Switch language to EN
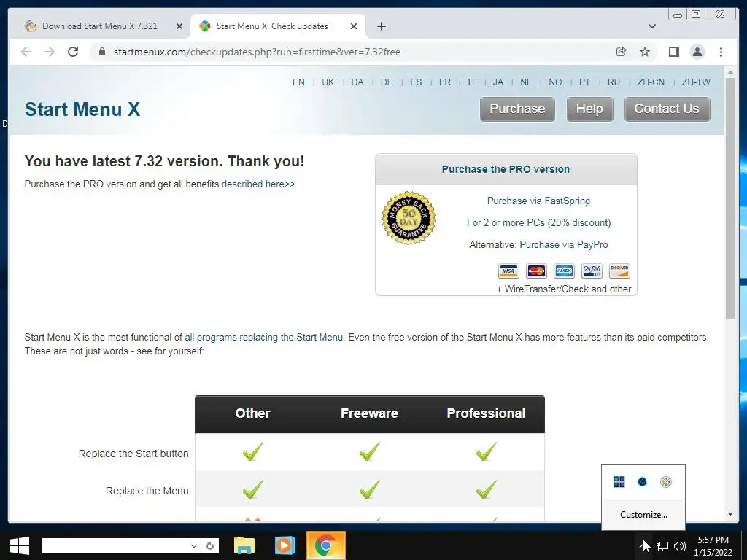The width and height of the screenshot is (747, 560). pos(298,82)
